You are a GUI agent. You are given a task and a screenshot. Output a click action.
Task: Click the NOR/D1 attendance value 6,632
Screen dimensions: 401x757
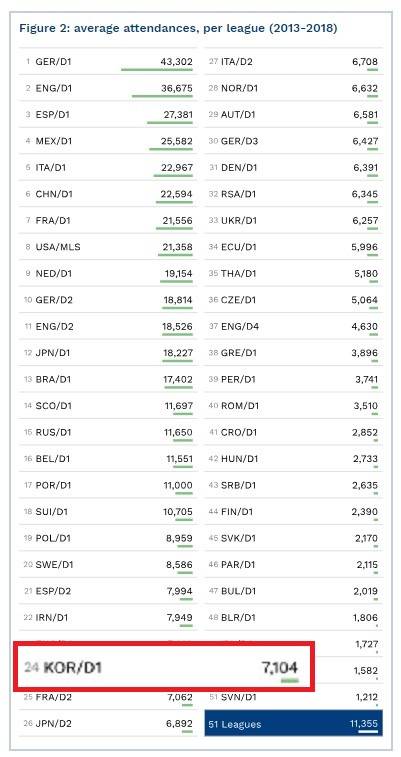click(365, 88)
